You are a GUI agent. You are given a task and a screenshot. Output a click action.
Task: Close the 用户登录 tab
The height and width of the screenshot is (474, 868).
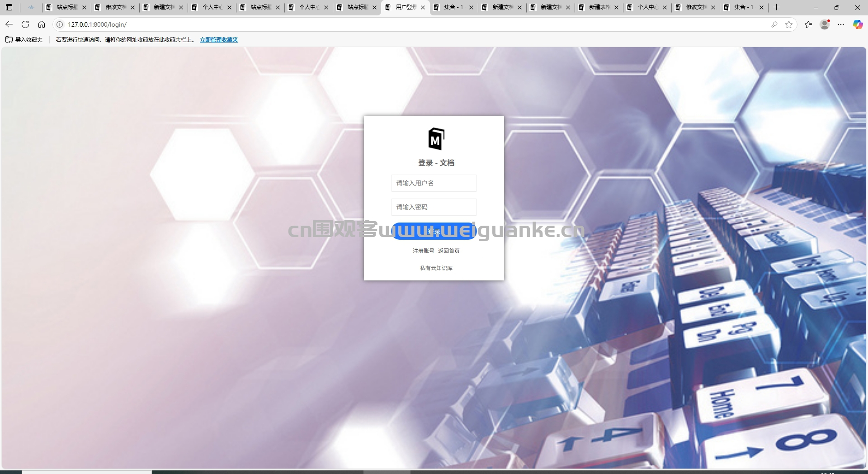tap(423, 7)
